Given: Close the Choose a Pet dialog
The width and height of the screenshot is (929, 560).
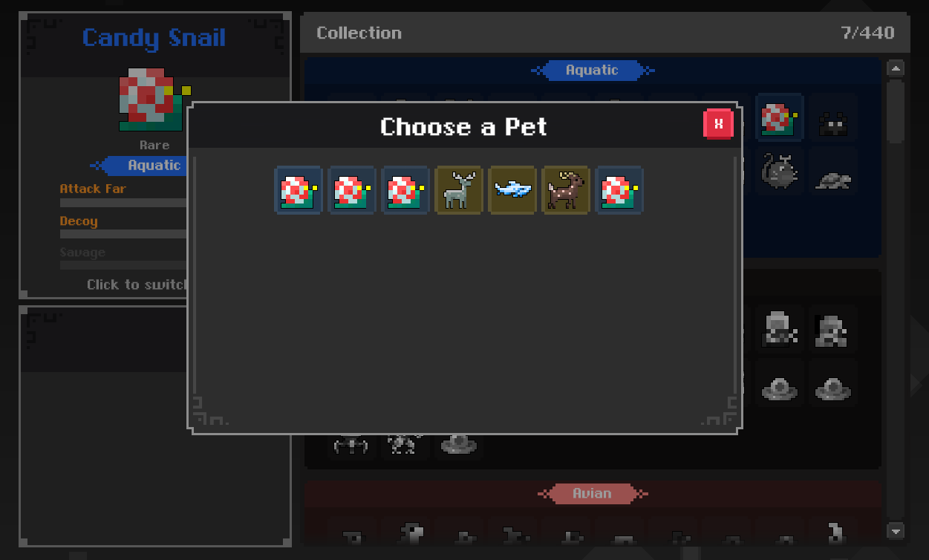Looking at the screenshot, I should click(718, 124).
